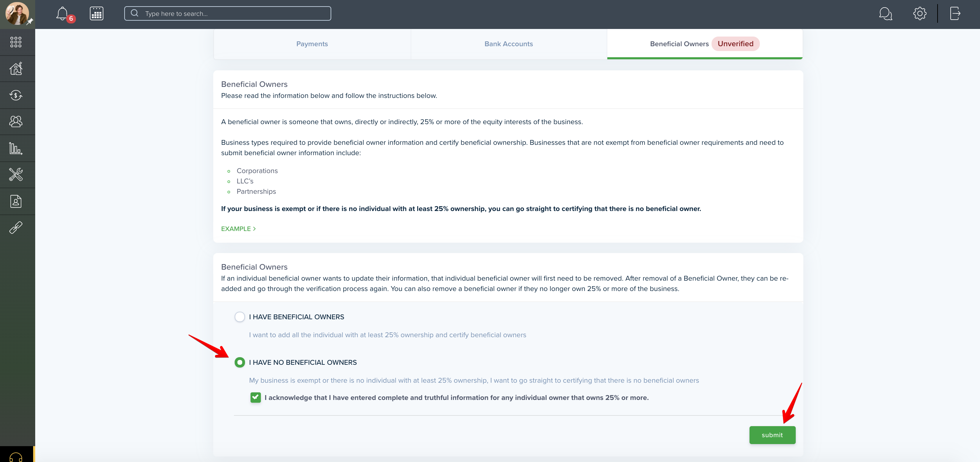Open the chat messages icon
The height and width of the screenshot is (462, 980).
(x=886, y=14)
